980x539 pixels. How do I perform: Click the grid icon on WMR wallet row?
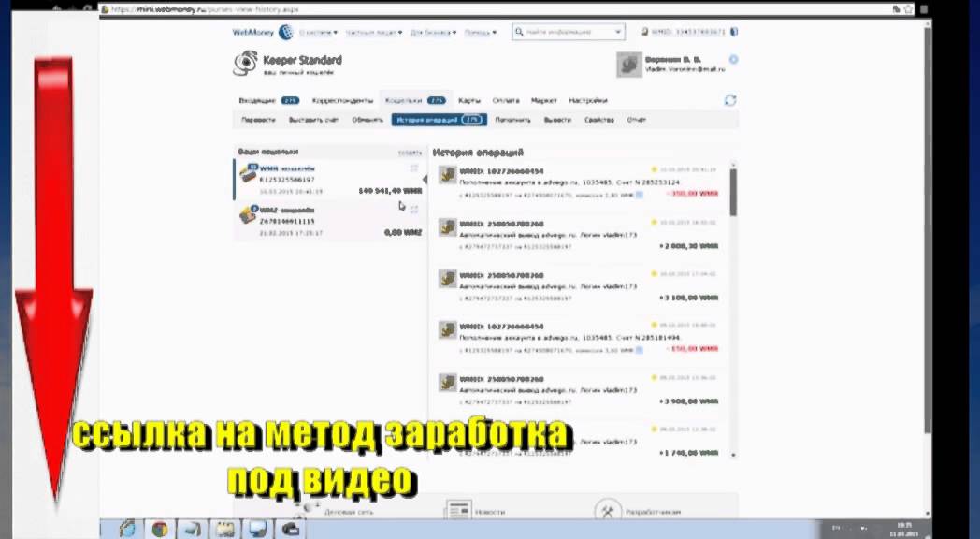[413, 168]
